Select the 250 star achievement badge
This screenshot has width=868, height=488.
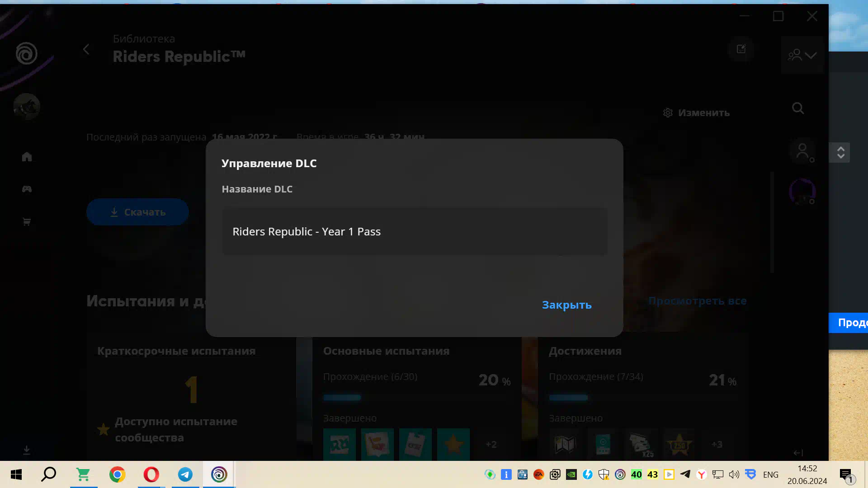click(x=679, y=445)
